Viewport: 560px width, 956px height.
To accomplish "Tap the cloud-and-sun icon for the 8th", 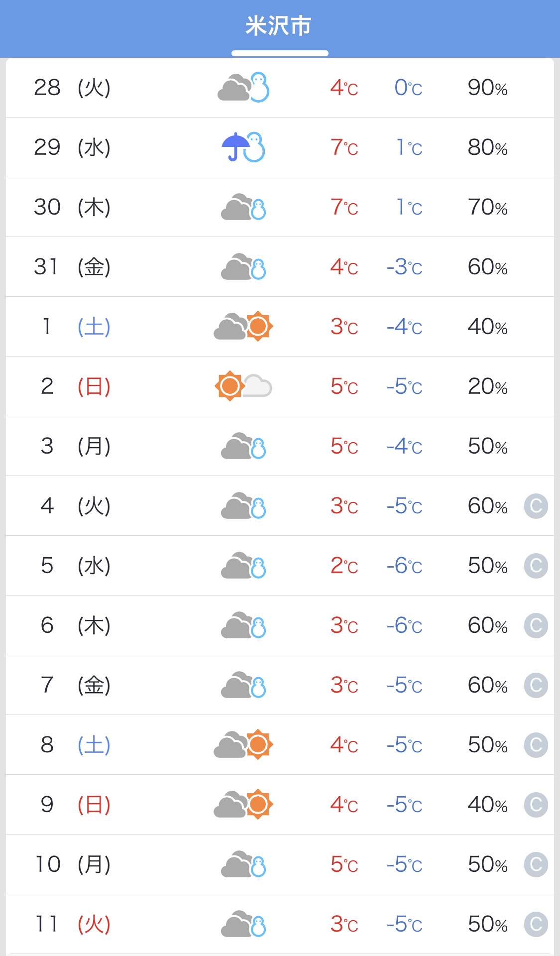I will (243, 745).
